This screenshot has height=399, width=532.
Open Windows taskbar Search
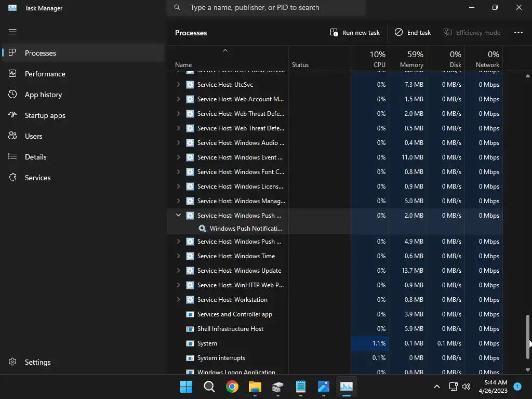(209, 387)
